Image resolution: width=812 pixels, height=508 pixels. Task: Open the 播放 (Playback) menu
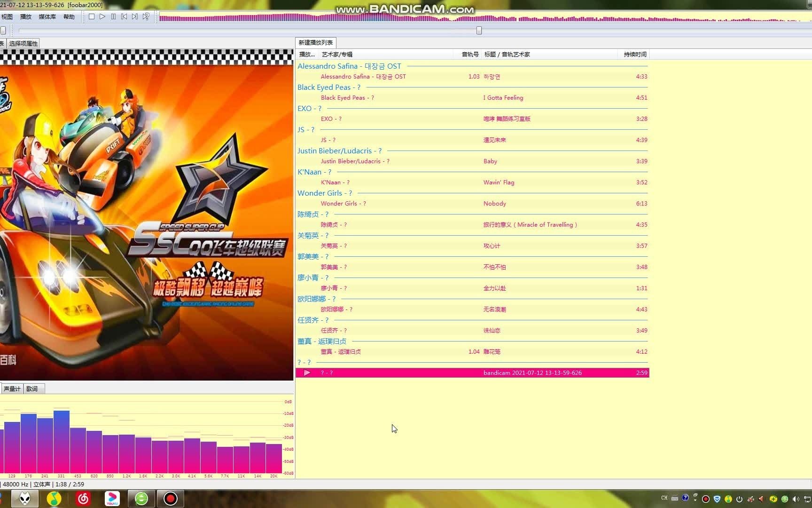pos(25,16)
